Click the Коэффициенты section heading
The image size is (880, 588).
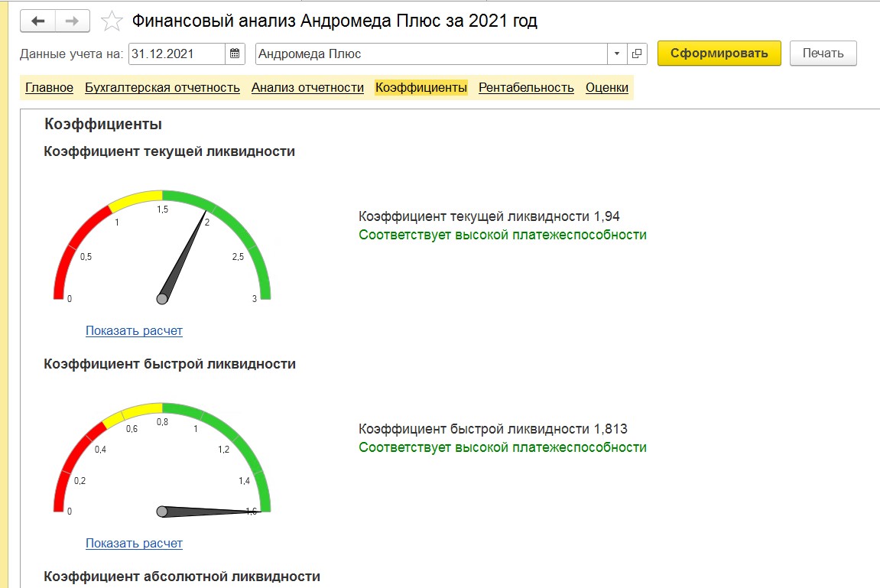coord(103,124)
